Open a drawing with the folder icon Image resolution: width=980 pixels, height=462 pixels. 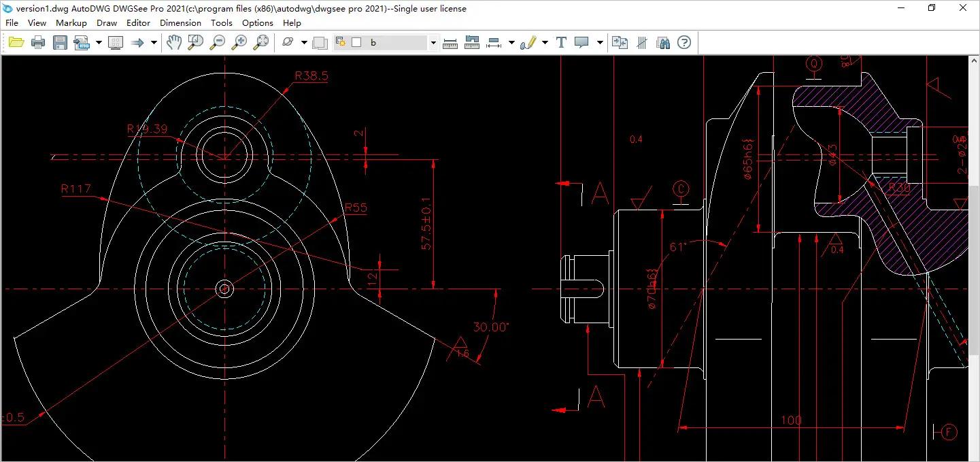pyautogui.click(x=16, y=43)
